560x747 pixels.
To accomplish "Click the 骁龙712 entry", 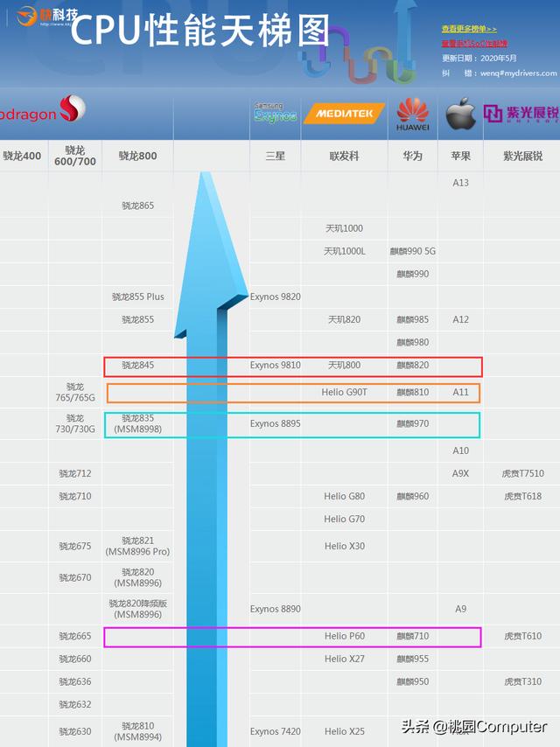I will tap(75, 473).
